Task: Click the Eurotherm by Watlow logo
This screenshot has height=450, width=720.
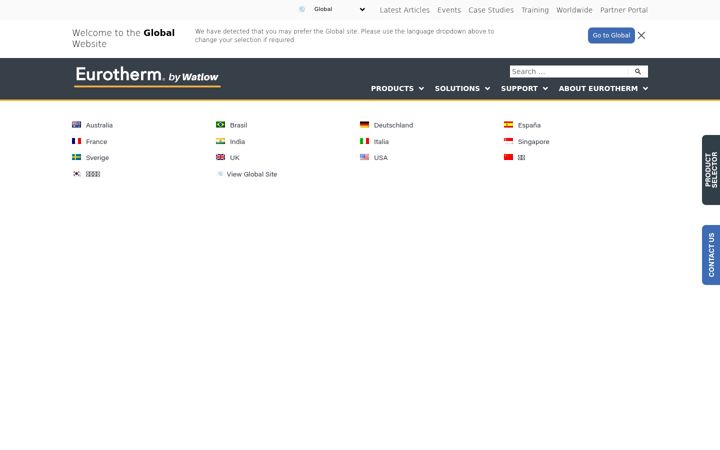Action: click(x=147, y=76)
